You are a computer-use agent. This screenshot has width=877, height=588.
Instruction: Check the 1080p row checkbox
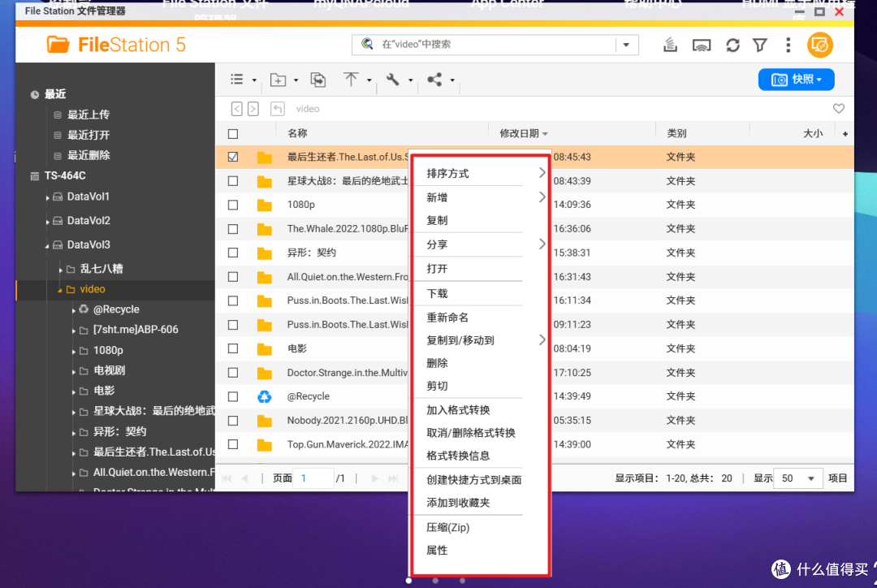coord(233,205)
